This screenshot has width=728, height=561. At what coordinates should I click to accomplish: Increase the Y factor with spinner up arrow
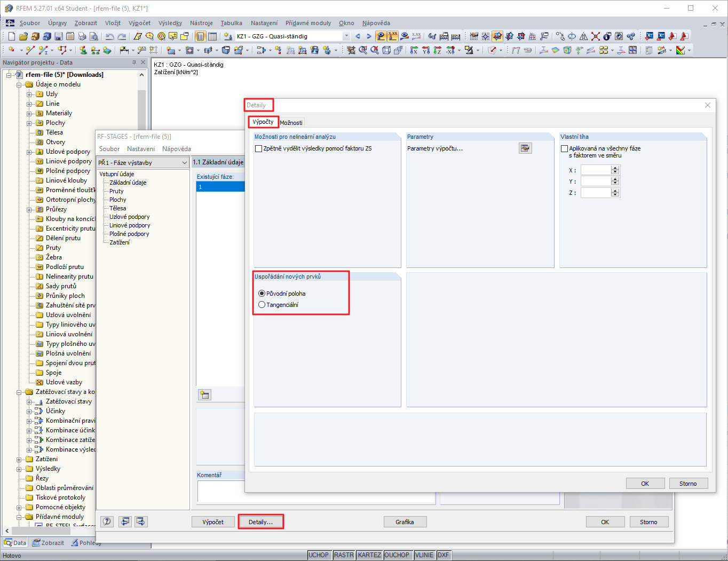[x=615, y=179]
